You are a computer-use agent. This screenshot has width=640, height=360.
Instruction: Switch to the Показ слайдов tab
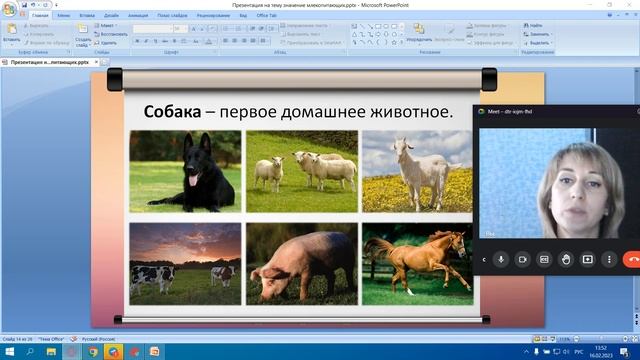[172, 16]
